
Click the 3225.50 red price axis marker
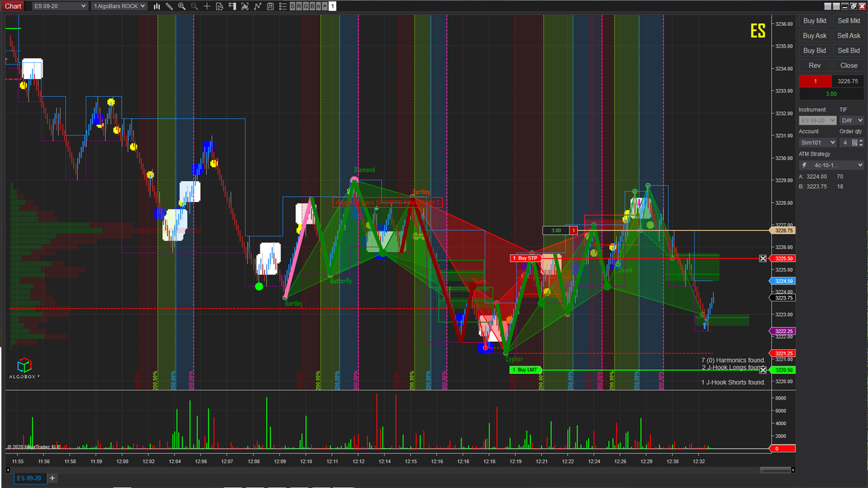(781, 258)
